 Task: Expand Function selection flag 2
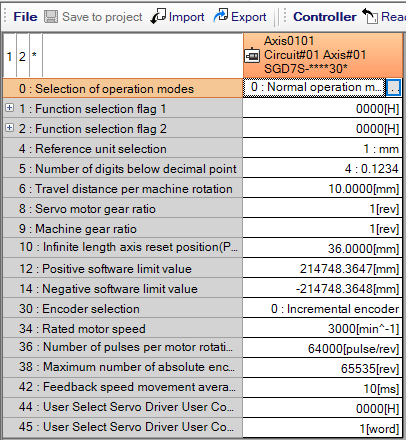(10, 128)
